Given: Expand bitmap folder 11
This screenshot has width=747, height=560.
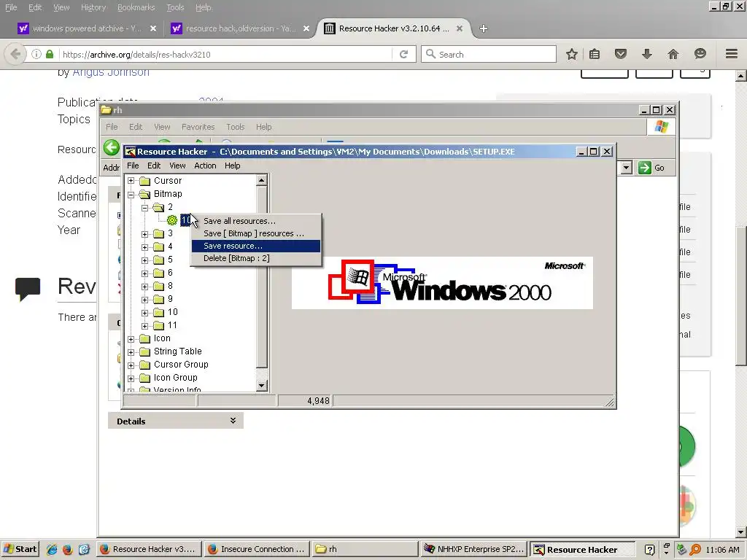Looking at the screenshot, I should pos(145,326).
